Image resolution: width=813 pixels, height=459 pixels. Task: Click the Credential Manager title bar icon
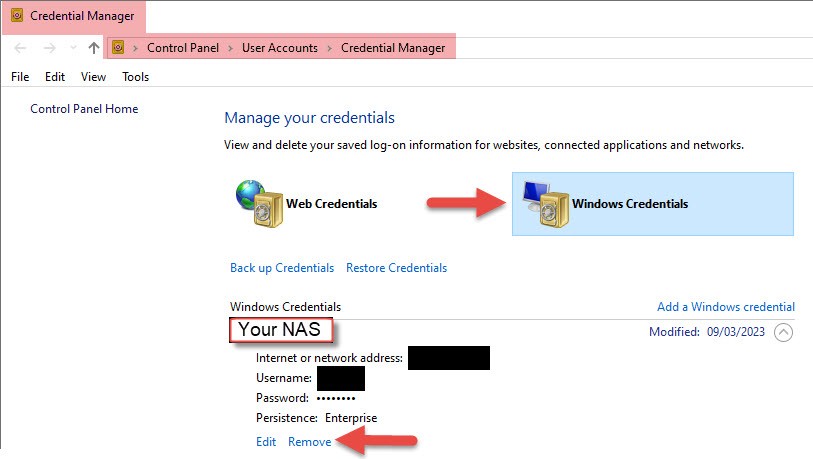point(16,15)
